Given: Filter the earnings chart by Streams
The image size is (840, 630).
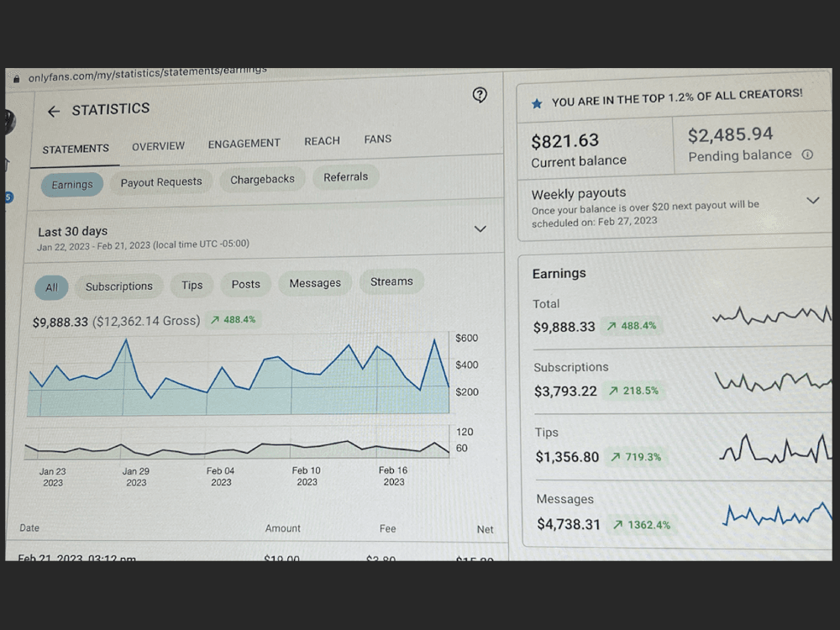Looking at the screenshot, I should pos(391,281).
